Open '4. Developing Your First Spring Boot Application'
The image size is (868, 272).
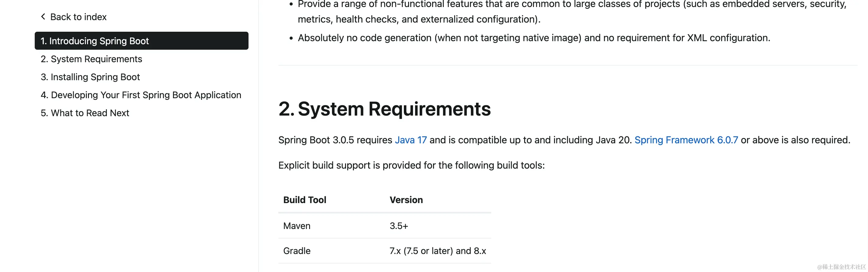point(141,95)
